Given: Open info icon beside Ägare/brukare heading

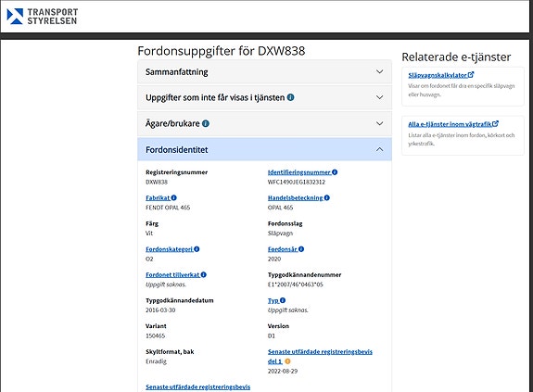Looking at the screenshot, I should [206, 123].
